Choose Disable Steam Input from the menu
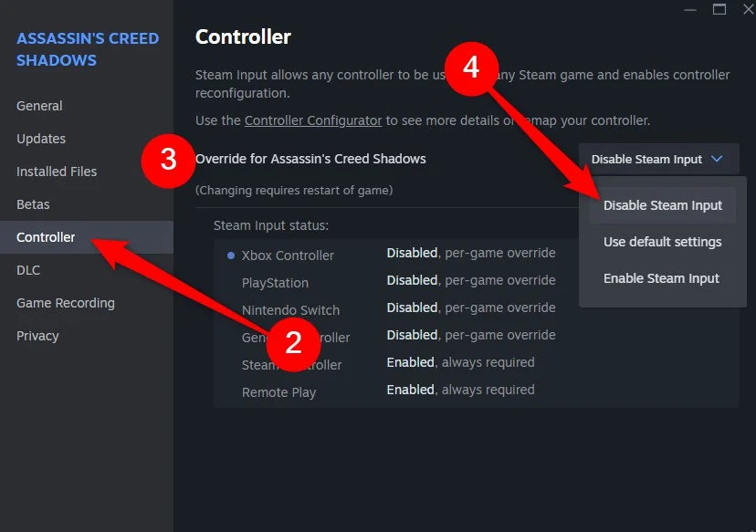This screenshot has width=756, height=532. (663, 205)
